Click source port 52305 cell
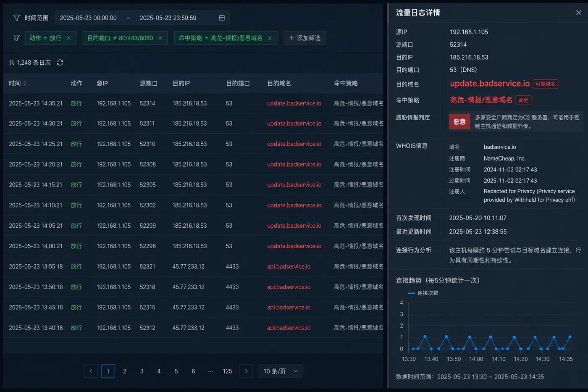Screen dimensions: 588x392 pyautogui.click(x=148, y=184)
